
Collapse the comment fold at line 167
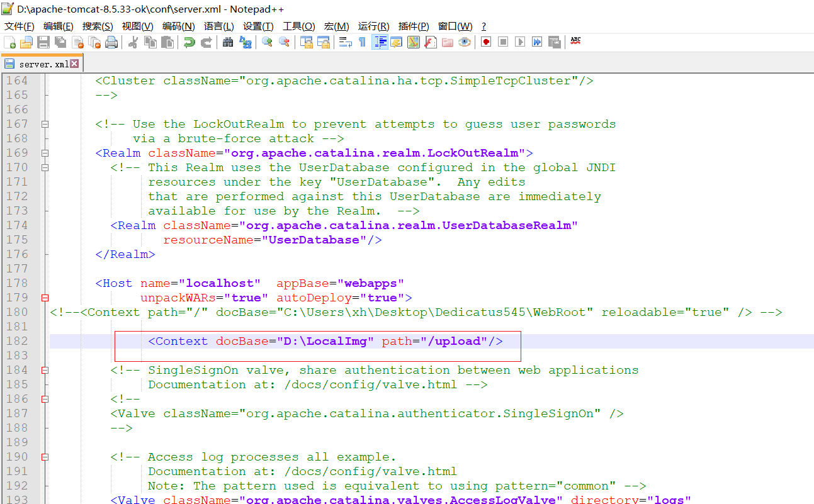coord(45,125)
